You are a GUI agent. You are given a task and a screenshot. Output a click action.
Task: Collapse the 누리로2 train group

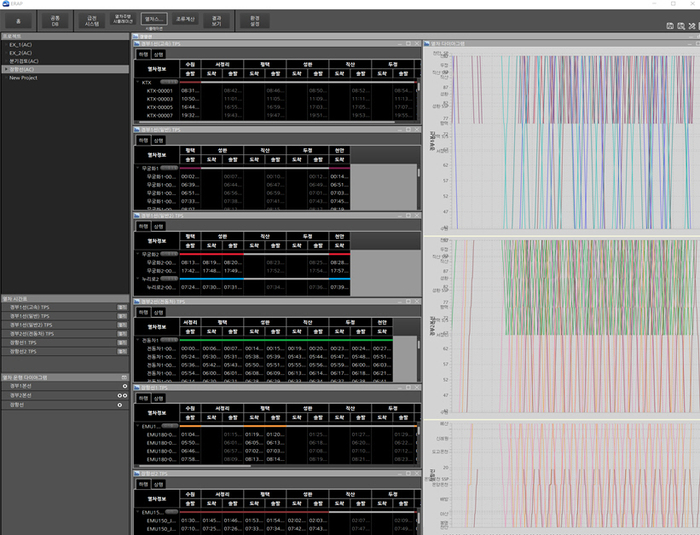coord(139,279)
